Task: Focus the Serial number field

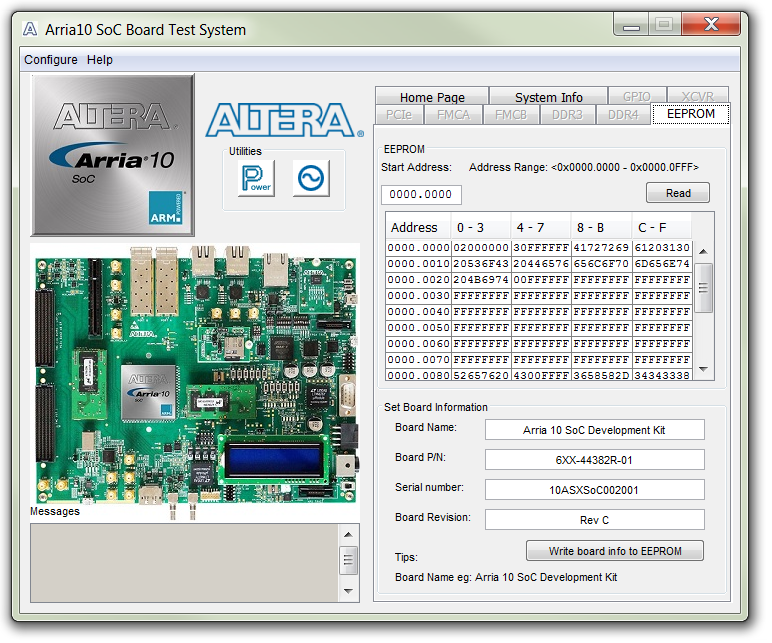Action: tap(594, 490)
